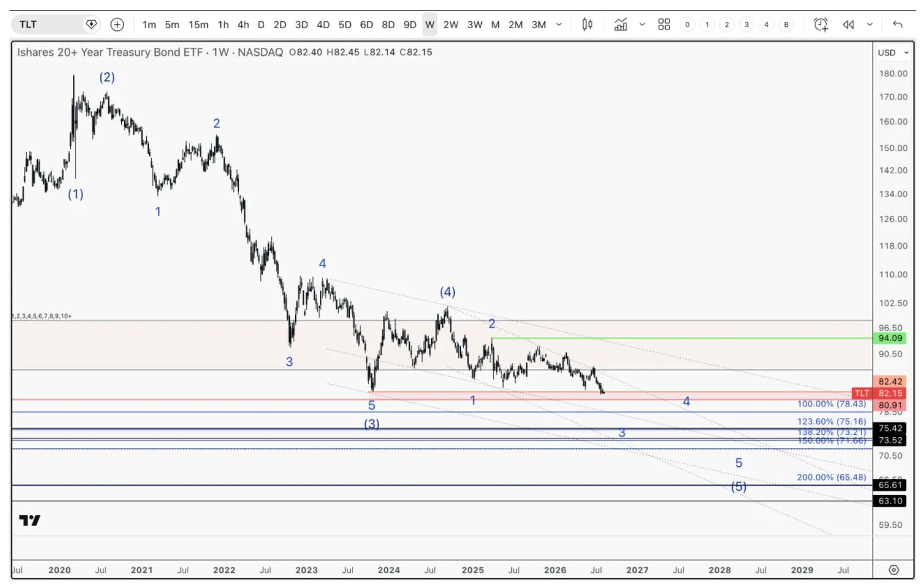Click the red TLT 82.15 price label
This screenshot has width=924, height=587.
[879, 393]
